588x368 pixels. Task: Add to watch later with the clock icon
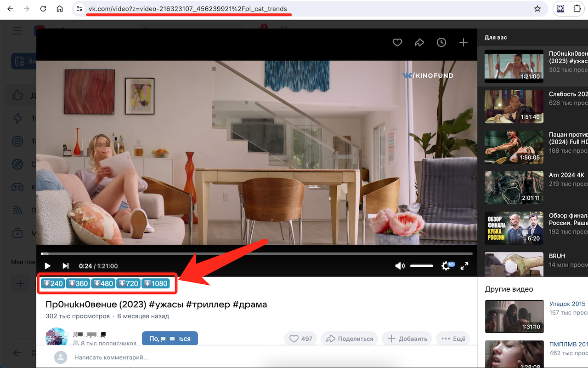[x=441, y=42]
